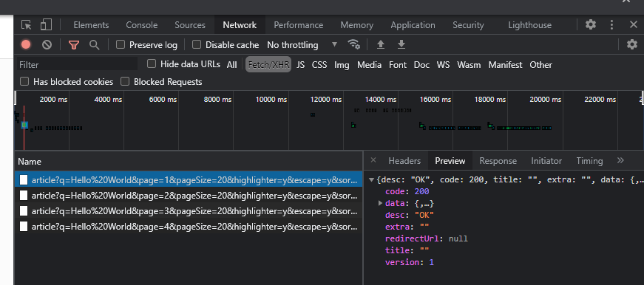
Task: Check the Hide data URLs checkbox
Action: (x=152, y=63)
